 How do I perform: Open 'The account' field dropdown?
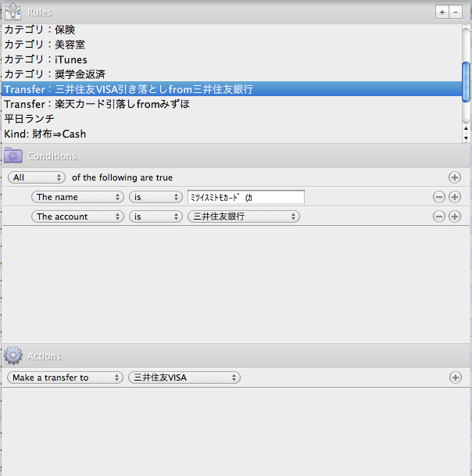[77, 217]
